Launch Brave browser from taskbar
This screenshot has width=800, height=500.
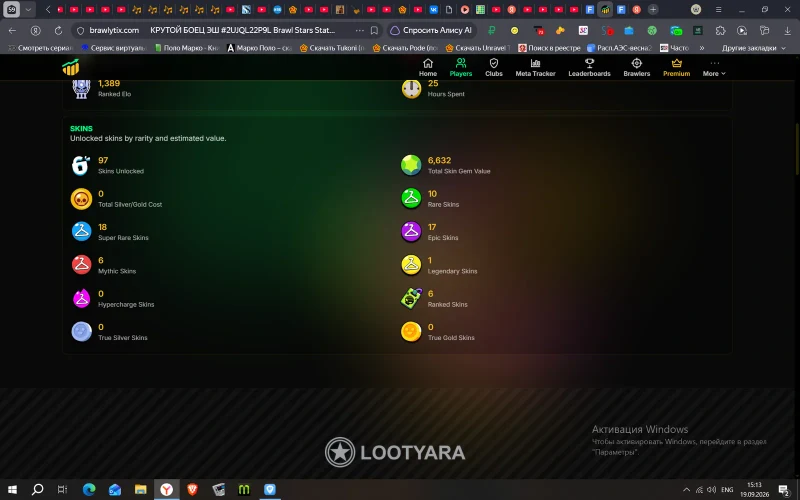[192, 489]
